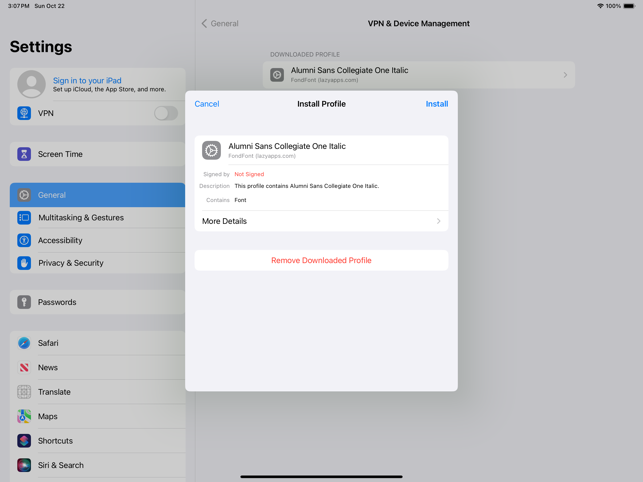Open Accessibility settings
The width and height of the screenshot is (643, 482).
97,240
